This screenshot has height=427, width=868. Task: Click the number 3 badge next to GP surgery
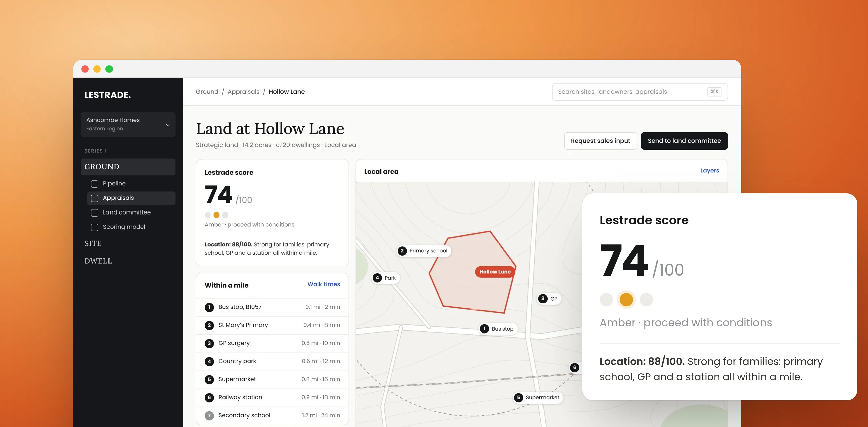point(209,343)
